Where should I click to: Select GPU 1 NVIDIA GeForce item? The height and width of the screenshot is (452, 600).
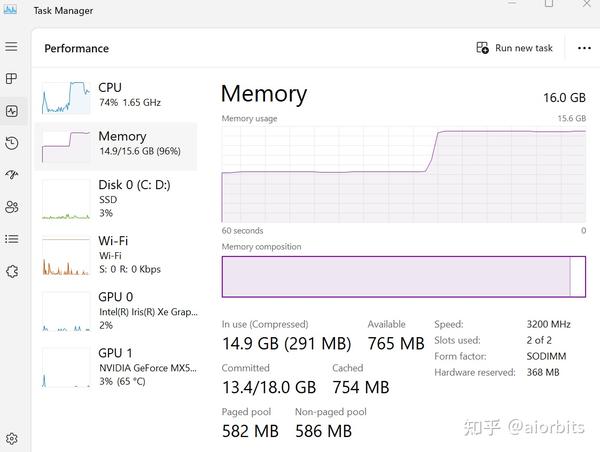(x=116, y=367)
